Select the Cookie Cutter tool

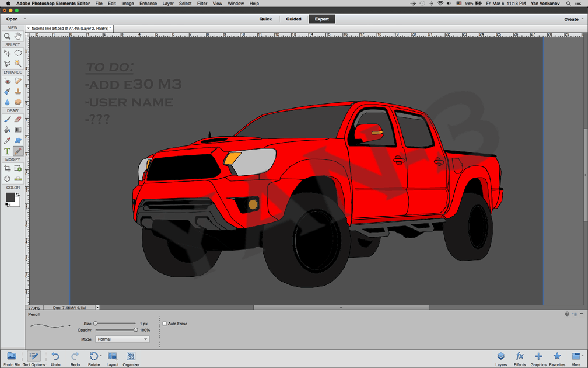tap(7, 179)
